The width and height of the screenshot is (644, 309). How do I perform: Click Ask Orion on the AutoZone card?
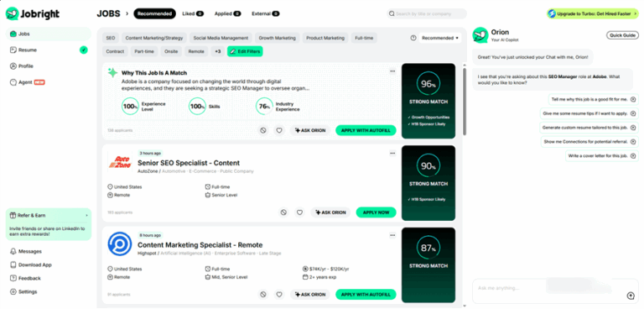click(330, 212)
